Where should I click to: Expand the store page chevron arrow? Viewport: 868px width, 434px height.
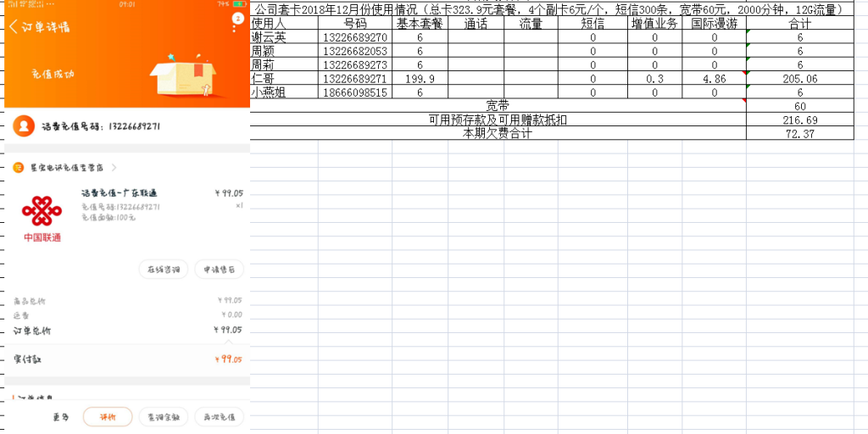114,168
